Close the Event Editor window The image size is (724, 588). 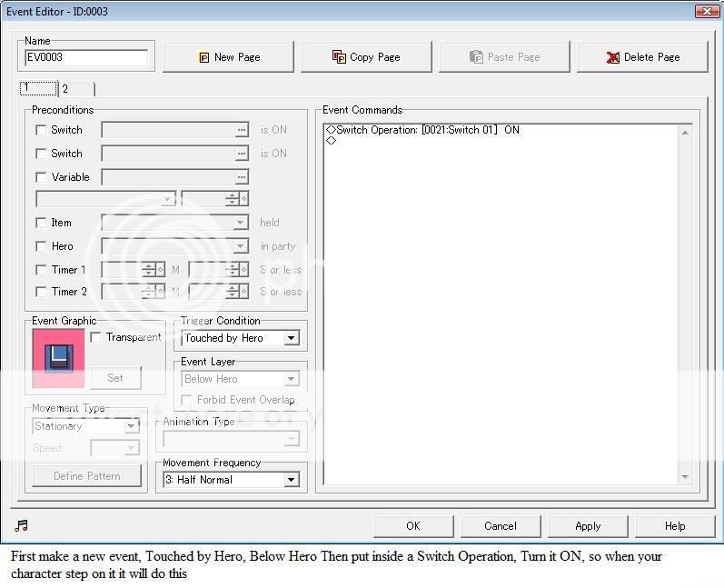(x=707, y=11)
